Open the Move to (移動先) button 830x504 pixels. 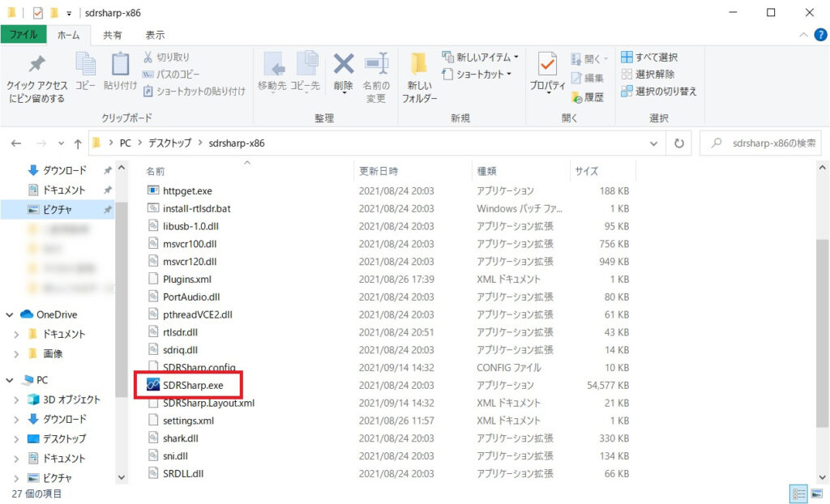click(272, 73)
